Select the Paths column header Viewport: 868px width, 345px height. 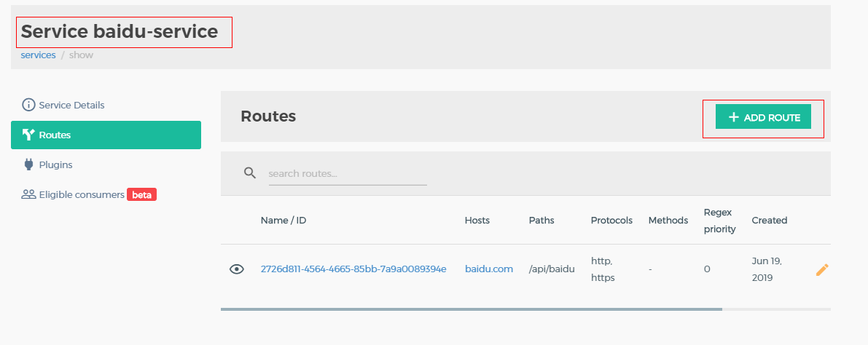tap(541, 220)
